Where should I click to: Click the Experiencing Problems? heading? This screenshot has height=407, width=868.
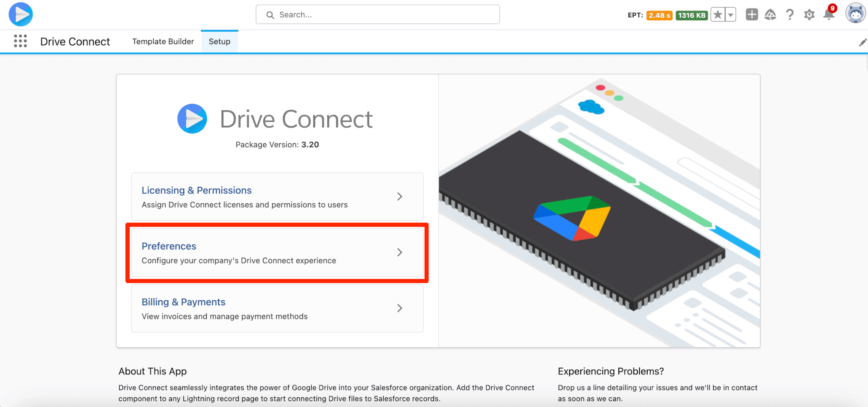point(611,371)
